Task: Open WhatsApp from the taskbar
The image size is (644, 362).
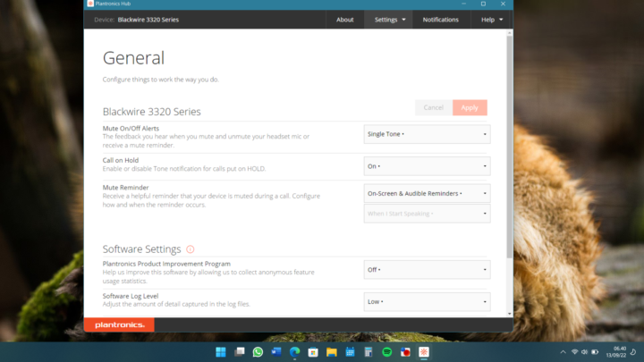Action: (x=258, y=352)
